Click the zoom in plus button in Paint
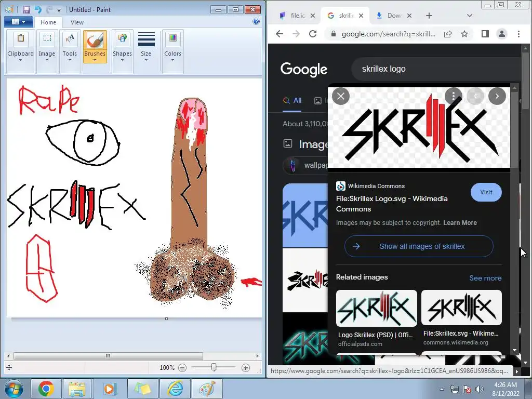The image size is (532, 399). tap(246, 368)
